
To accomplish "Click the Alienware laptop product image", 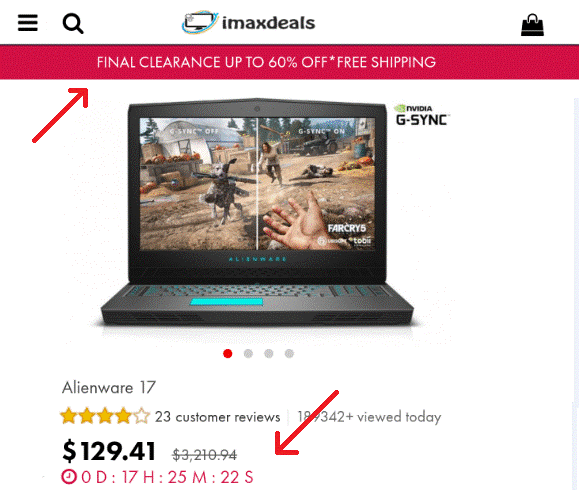I will (x=257, y=214).
